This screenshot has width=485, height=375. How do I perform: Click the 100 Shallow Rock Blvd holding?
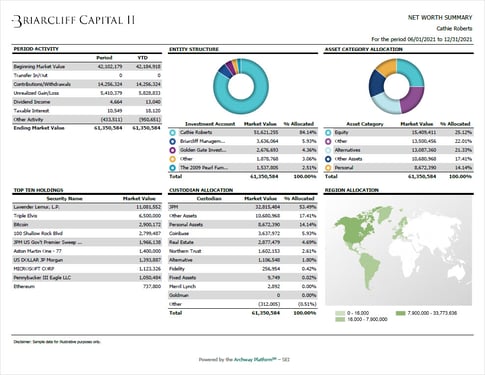tap(38, 234)
